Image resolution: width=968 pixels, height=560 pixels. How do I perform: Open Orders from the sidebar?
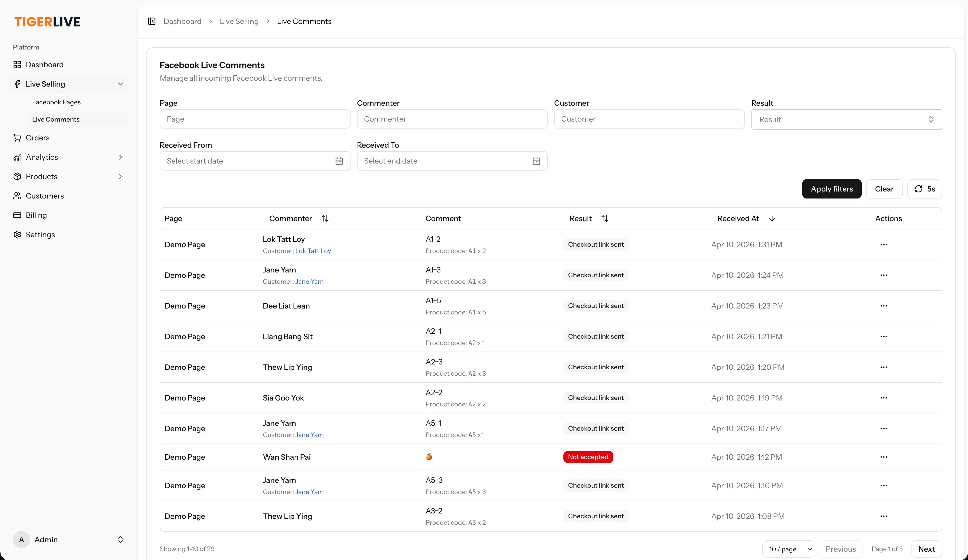[x=68, y=137]
